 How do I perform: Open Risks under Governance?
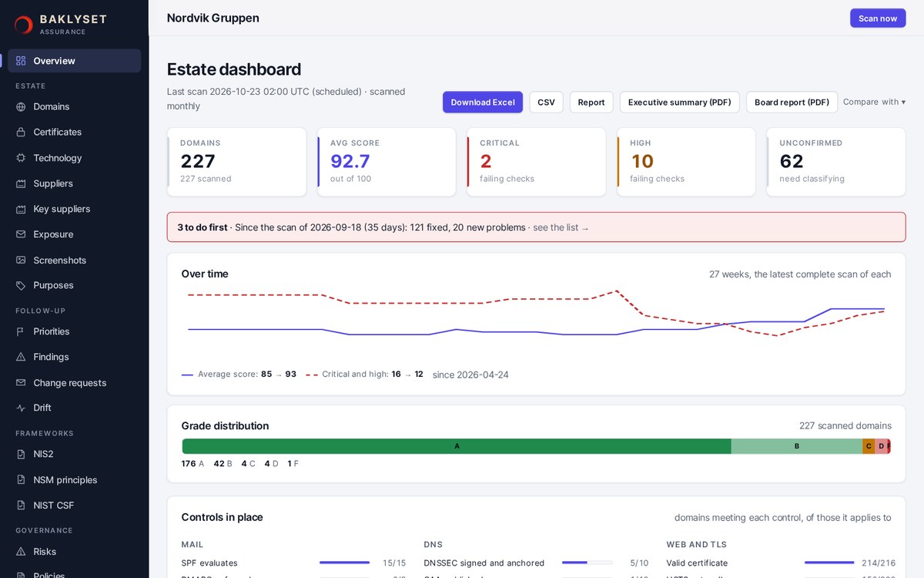tap(74, 552)
